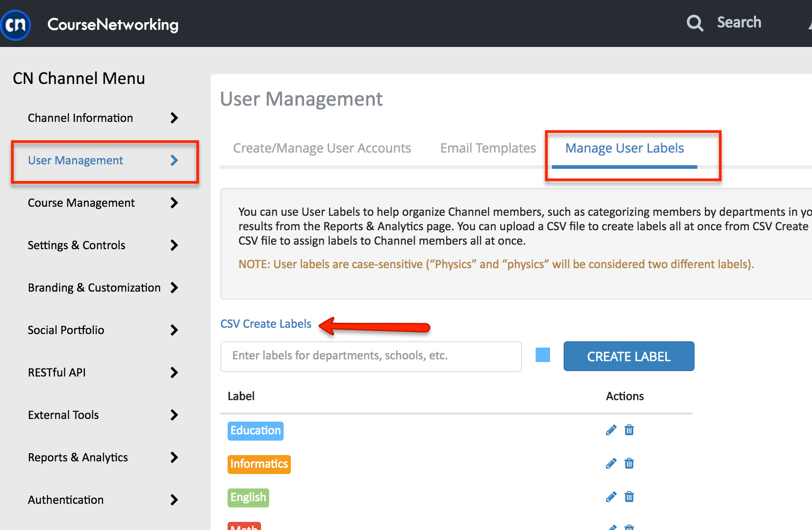Expand the Channel Information chevron
The height and width of the screenshot is (530, 812).
174,118
